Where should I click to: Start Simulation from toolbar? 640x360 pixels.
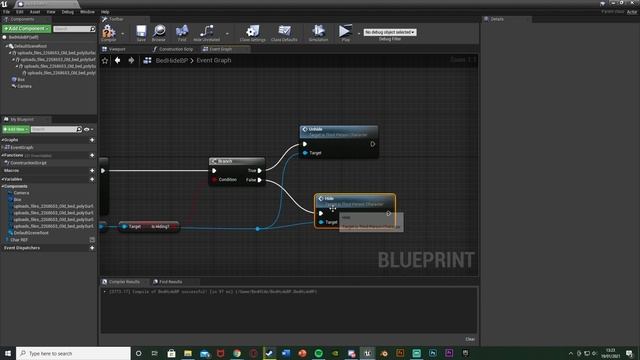(x=318, y=33)
